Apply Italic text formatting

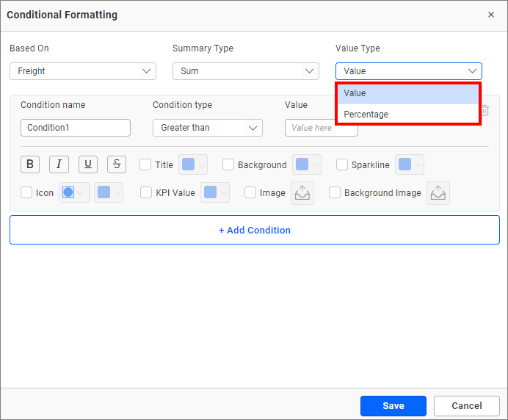coord(59,164)
